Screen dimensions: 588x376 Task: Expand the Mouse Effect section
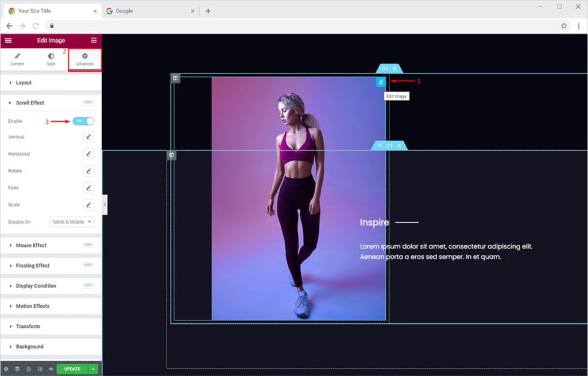pyautogui.click(x=31, y=246)
